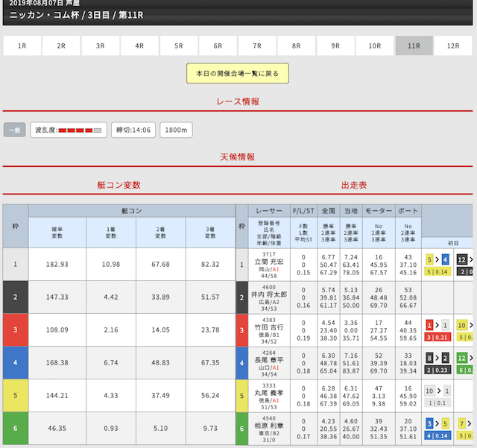Click blue 4 finish badge in 立間 row
477x448 pixels.
pos(445,260)
